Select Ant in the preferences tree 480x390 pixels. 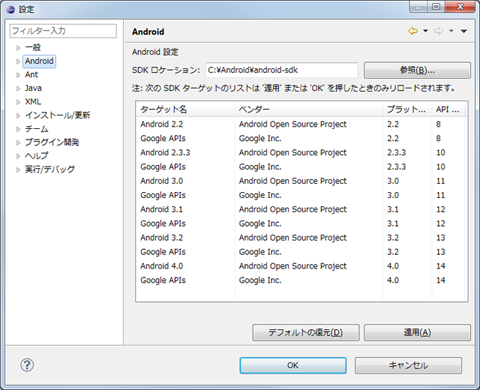coord(31,75)
